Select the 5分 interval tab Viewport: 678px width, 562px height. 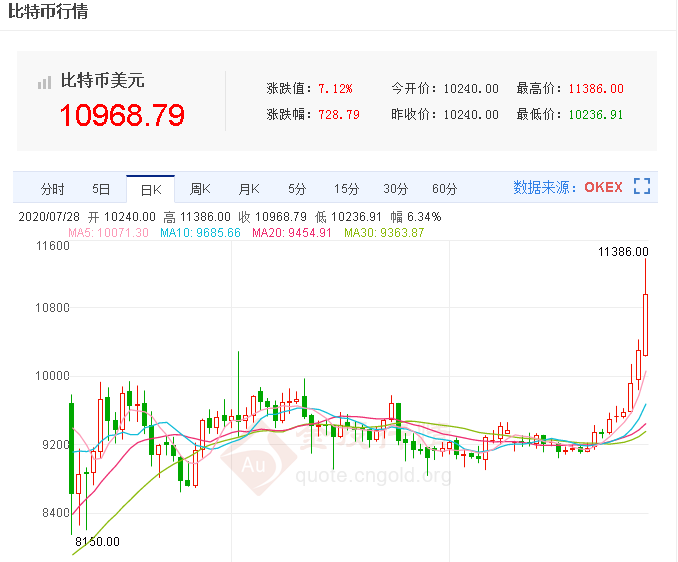[297, 189]
